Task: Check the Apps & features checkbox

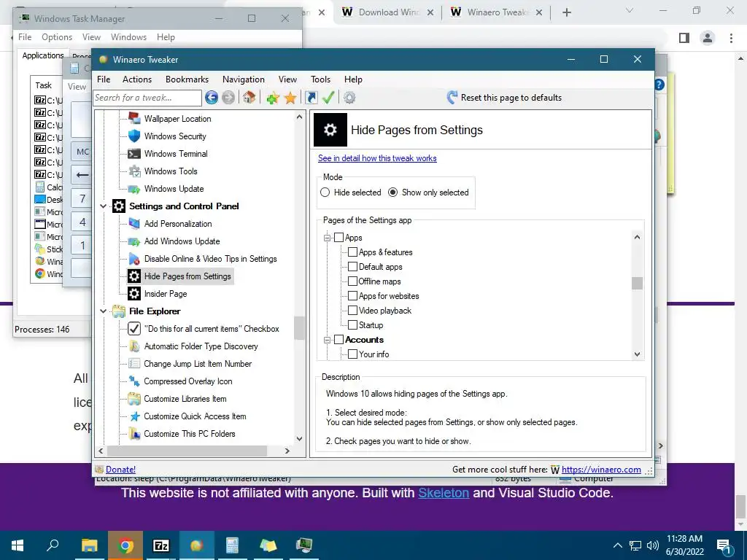Action: tap(352, 252)
